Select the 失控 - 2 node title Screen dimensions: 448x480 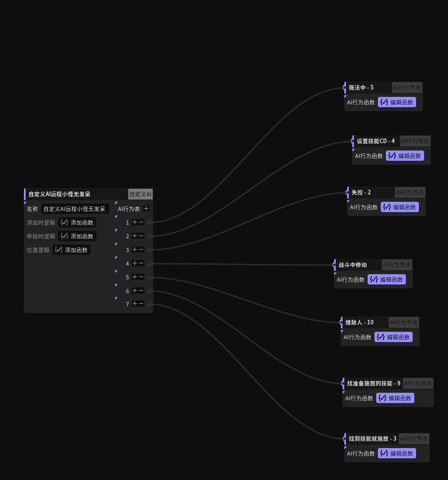coord(361,193)
